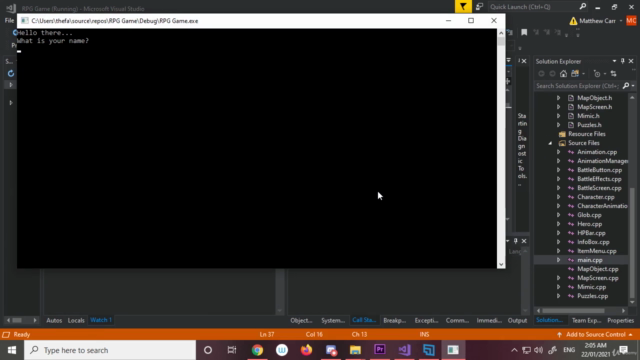Click Add to Source Control
Screen dimensions: 640x360
click(596, 334)
